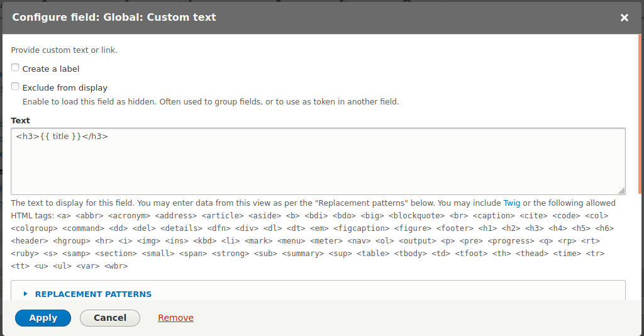Expand Replacement Patterns using the triangle arrow
The width and height of the screenshot is (644, 336).
(26, 294)
